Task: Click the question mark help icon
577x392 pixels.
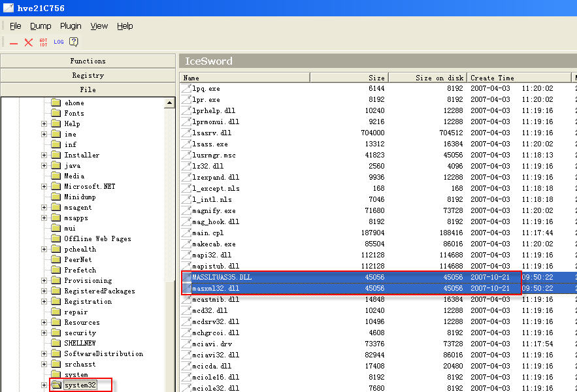Action: (x=74, y=42)
